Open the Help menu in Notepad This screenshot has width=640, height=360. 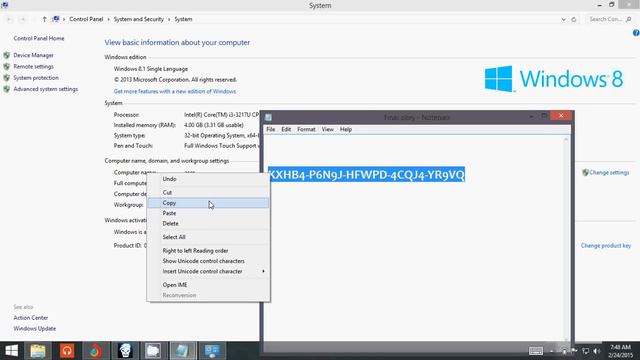pos(346,129)
